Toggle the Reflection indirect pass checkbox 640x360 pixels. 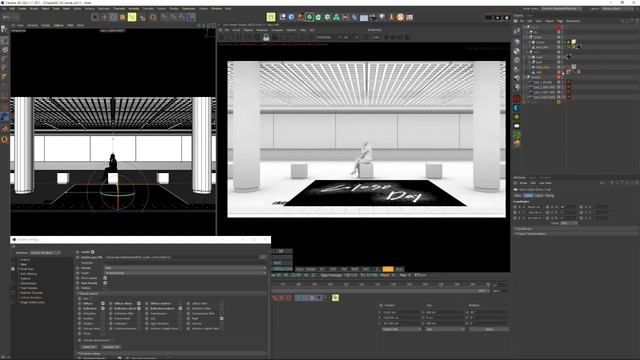pos(180,309)
